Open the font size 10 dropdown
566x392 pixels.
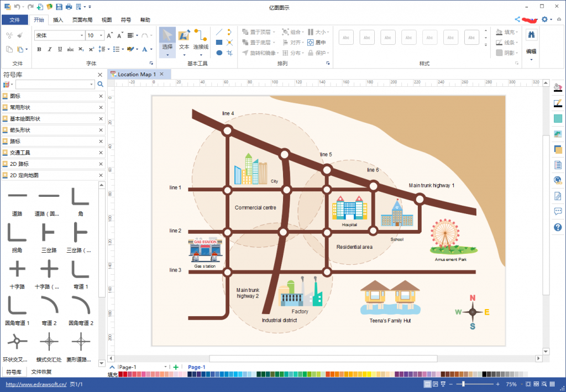(x=101, y=35)
